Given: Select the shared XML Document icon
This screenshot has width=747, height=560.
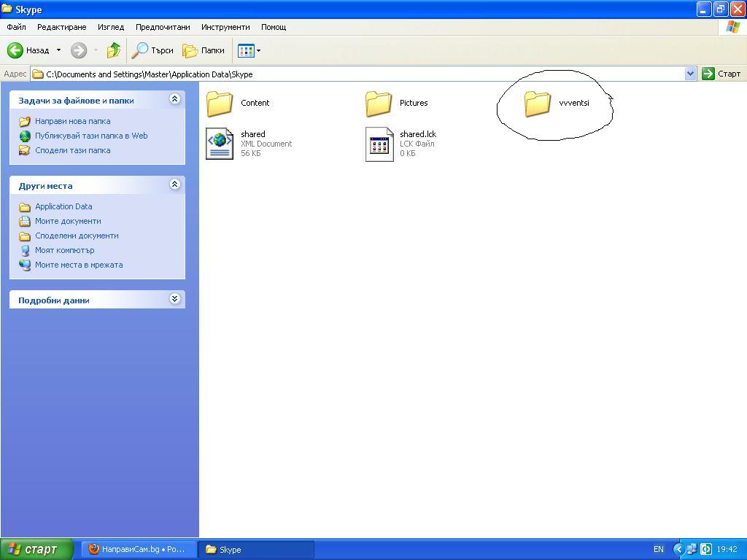Looking at the screenshot, I should pos(220,144).
